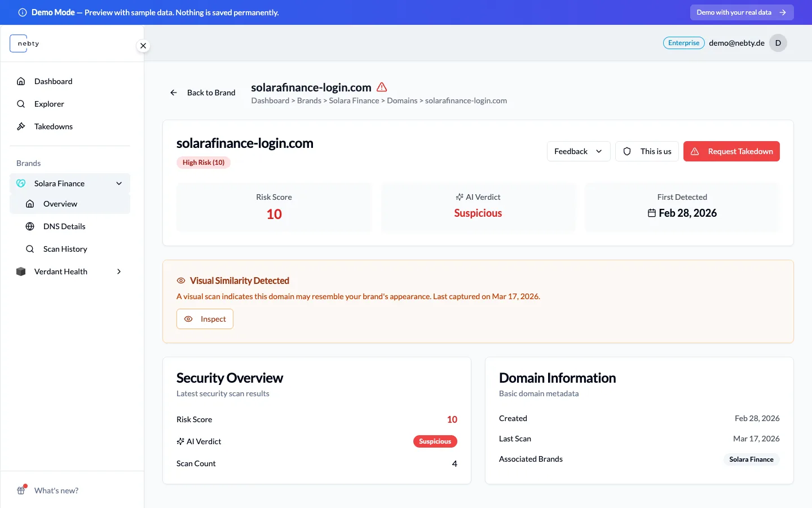This screenshot has width=812, height=508.
Task: Open Solara Finance breadcrumb link
Action: [354, 100]
